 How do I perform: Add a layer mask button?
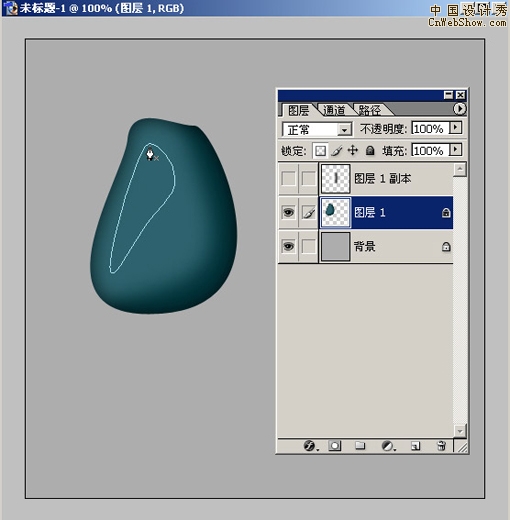[335, 446]
